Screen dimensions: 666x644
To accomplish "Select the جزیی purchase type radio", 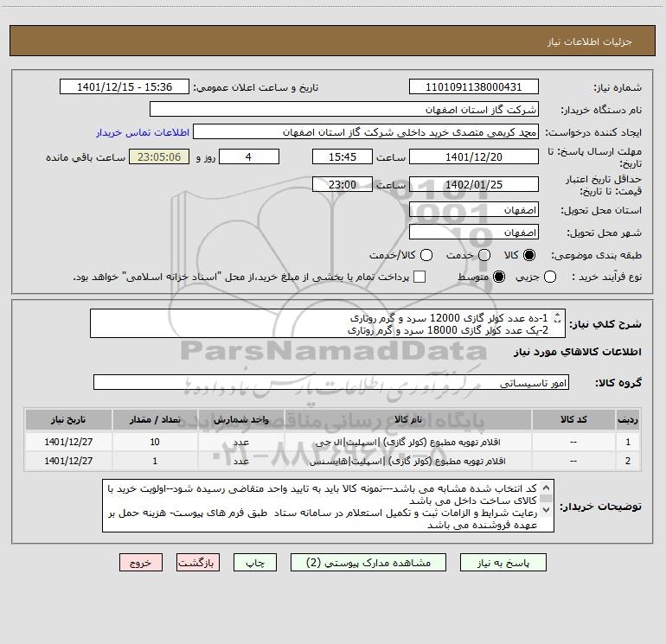I will point(550,277).
